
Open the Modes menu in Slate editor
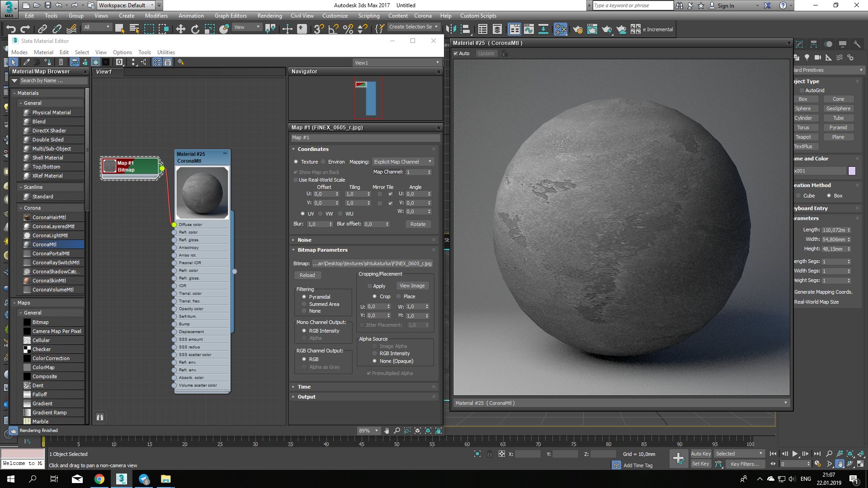pos(19,52)
